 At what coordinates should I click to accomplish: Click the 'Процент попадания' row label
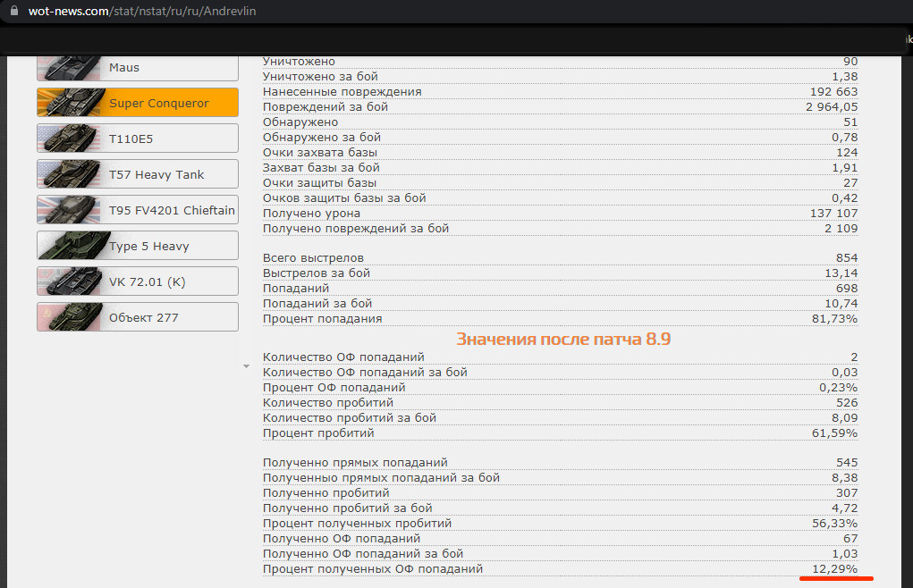tap(322, 319)
